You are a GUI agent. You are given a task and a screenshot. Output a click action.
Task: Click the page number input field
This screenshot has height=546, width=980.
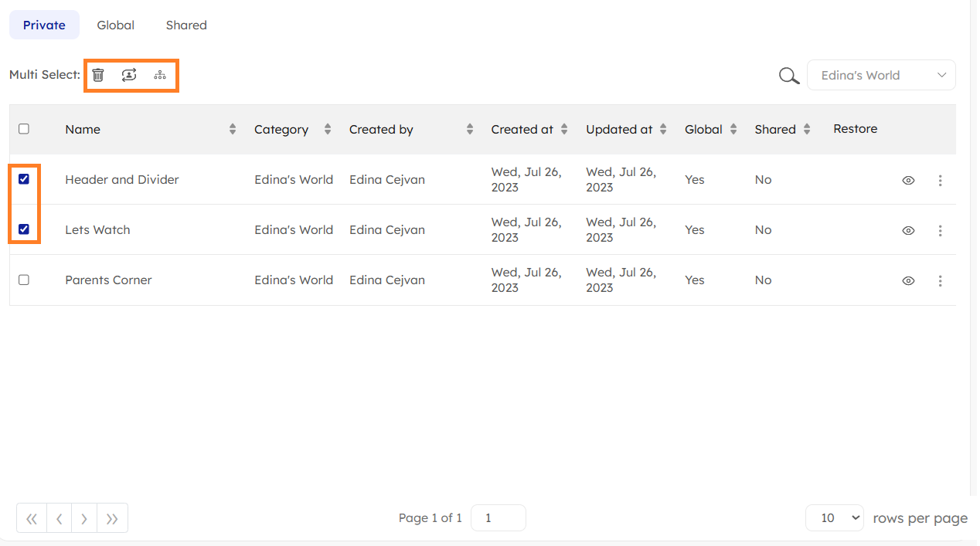(498, 518)
